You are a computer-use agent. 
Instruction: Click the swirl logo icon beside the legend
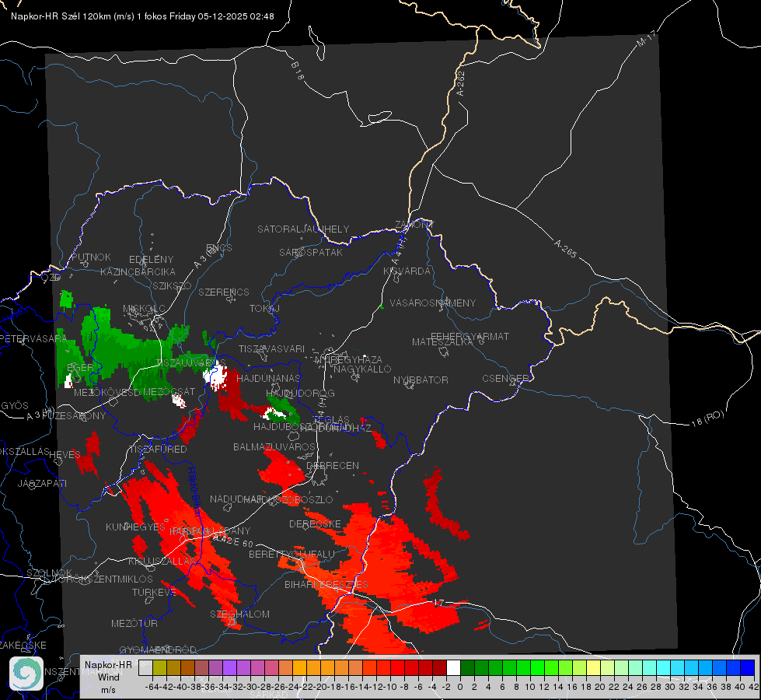pyautogui.click(x=26, y=674)
